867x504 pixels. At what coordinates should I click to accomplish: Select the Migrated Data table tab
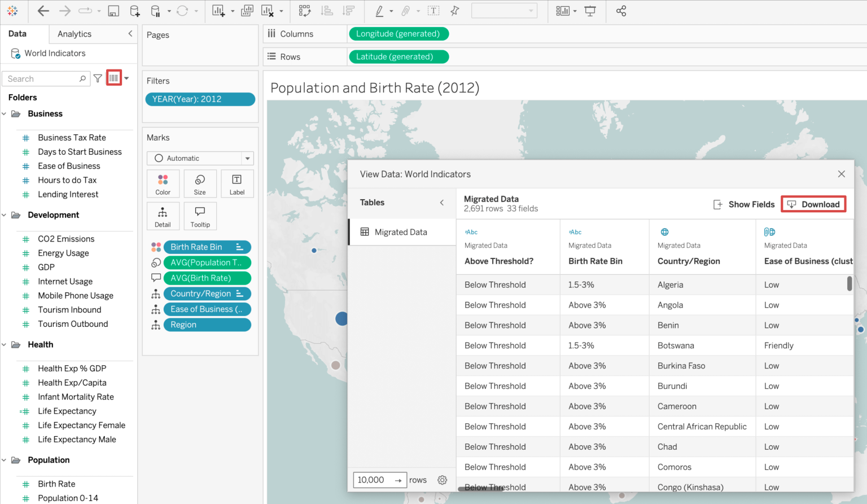(401, 231)
